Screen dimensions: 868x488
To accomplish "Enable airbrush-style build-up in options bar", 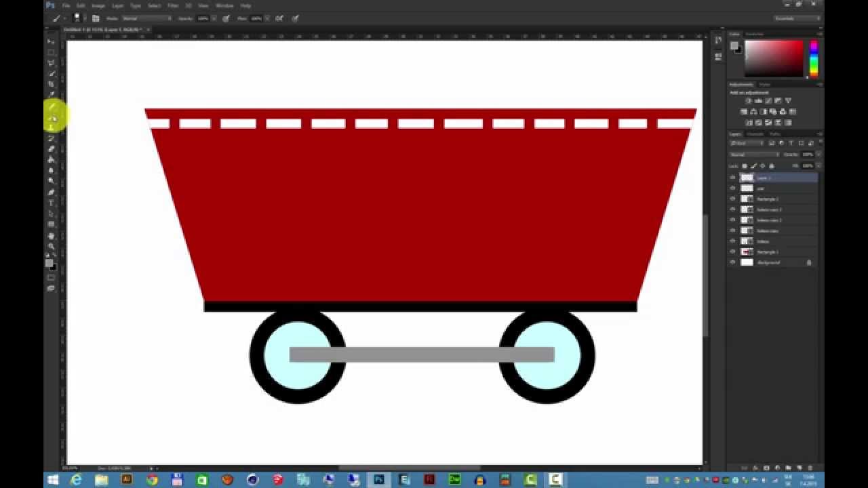I will (279, 18).
